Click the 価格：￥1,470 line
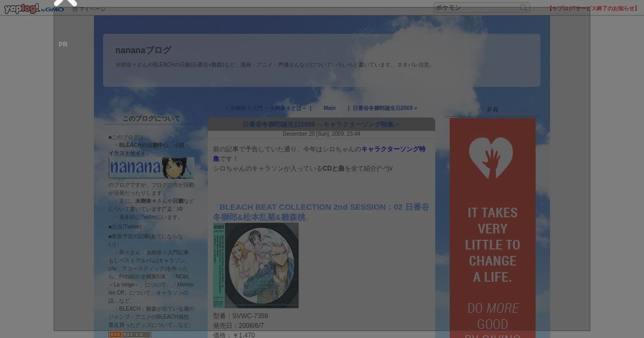Image resolution: width=644 pixels, height=338 pixels. [234, 335]
